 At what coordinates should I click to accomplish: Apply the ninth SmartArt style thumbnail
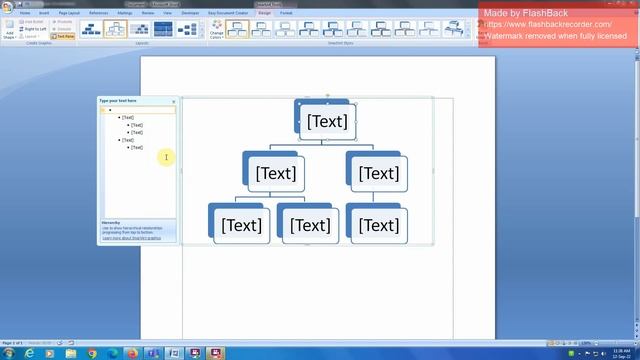tap(429, 29)
